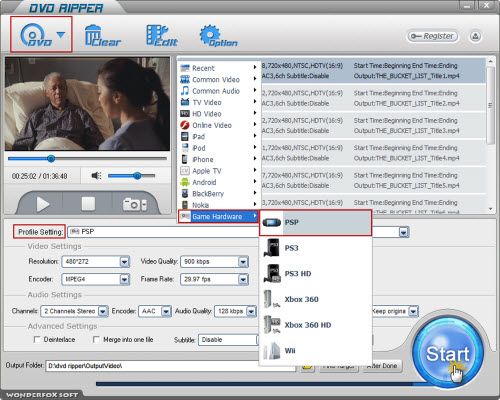Stop the video preview
500x400 pixels.
[88, 204]
